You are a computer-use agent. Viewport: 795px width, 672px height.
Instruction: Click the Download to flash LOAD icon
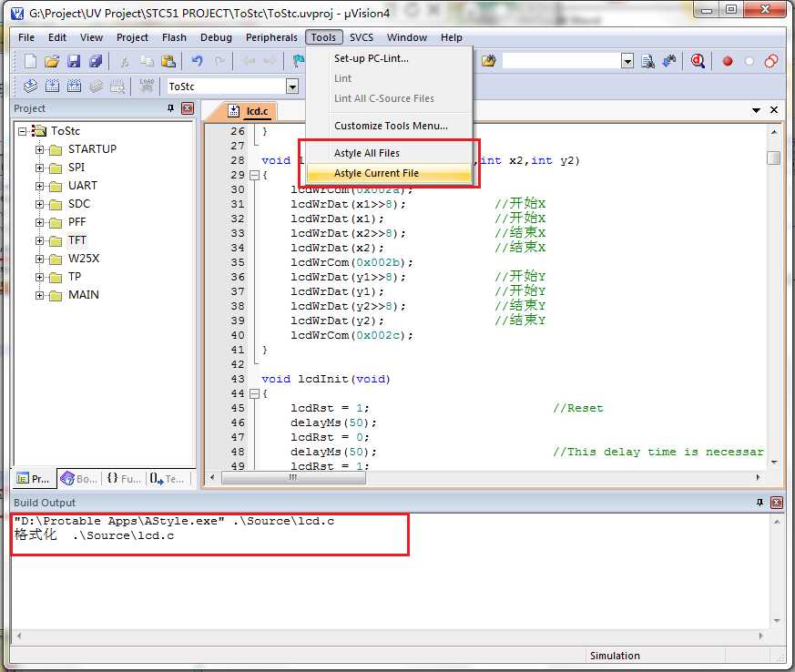[147, 86]
